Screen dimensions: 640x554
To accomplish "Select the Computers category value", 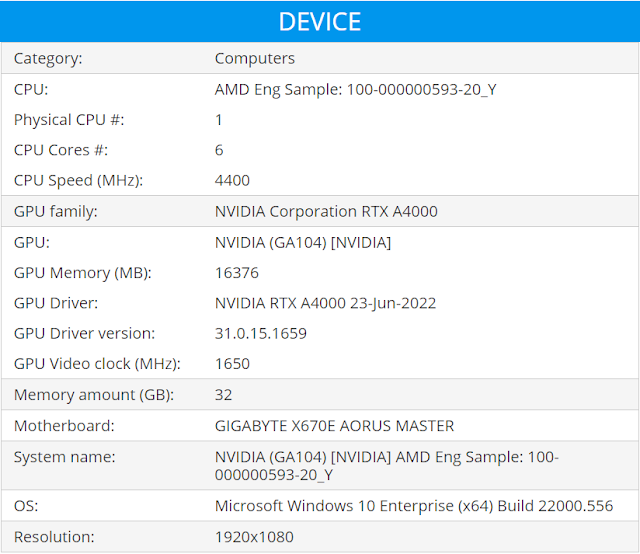I will pos(255,58).
